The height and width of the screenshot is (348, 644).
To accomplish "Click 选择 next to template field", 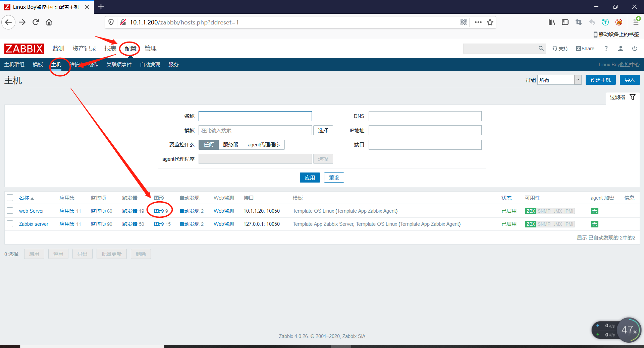I will pos(323,130).
